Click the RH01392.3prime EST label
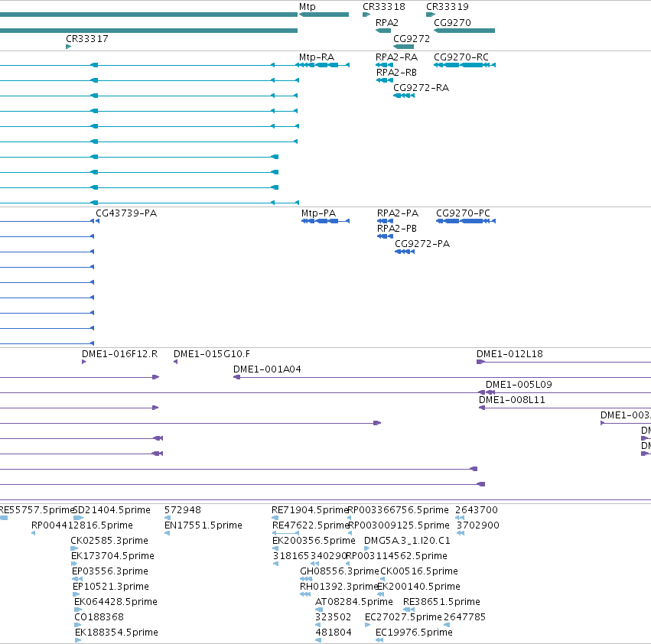 pos(338,587)
